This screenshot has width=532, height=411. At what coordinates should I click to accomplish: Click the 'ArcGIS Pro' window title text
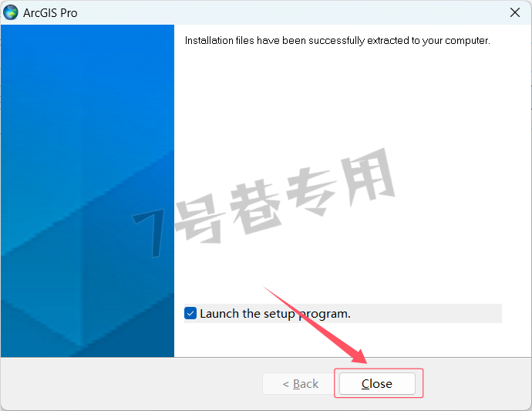click(x=50, y=13)
